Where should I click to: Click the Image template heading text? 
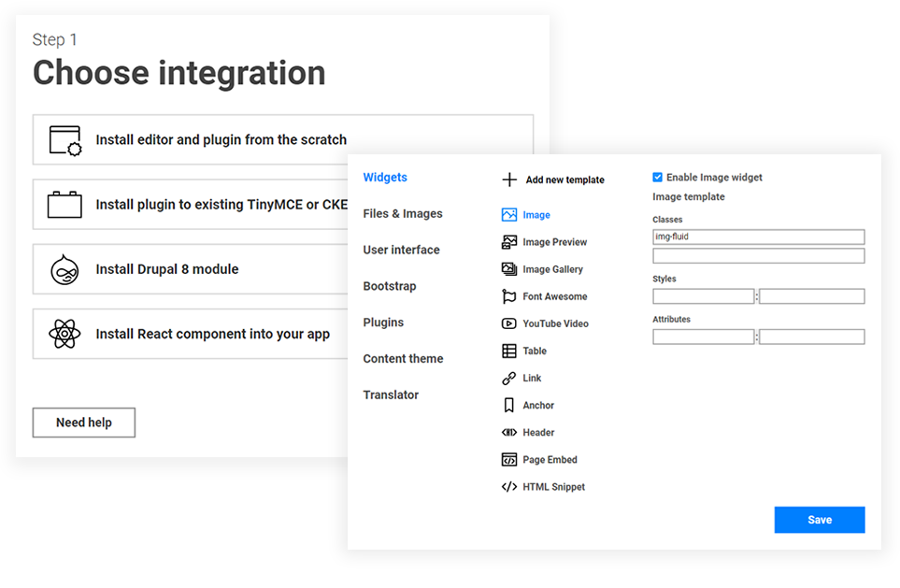(x=688, y=196)
